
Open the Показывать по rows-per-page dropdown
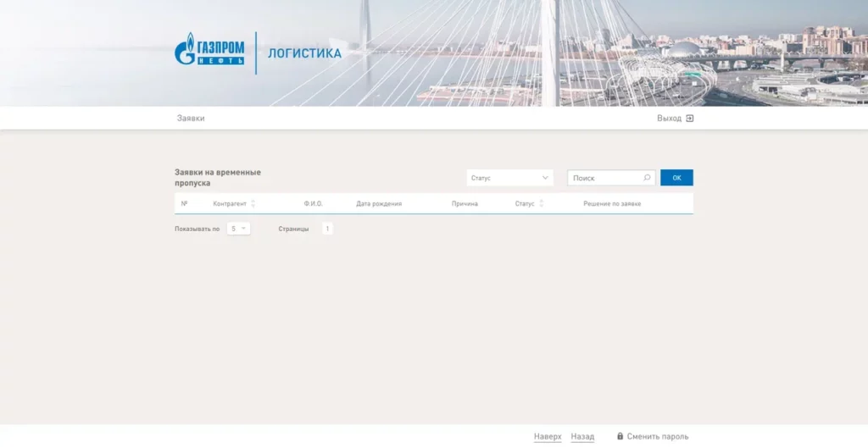pyautogui.click(x=238, y=229)
